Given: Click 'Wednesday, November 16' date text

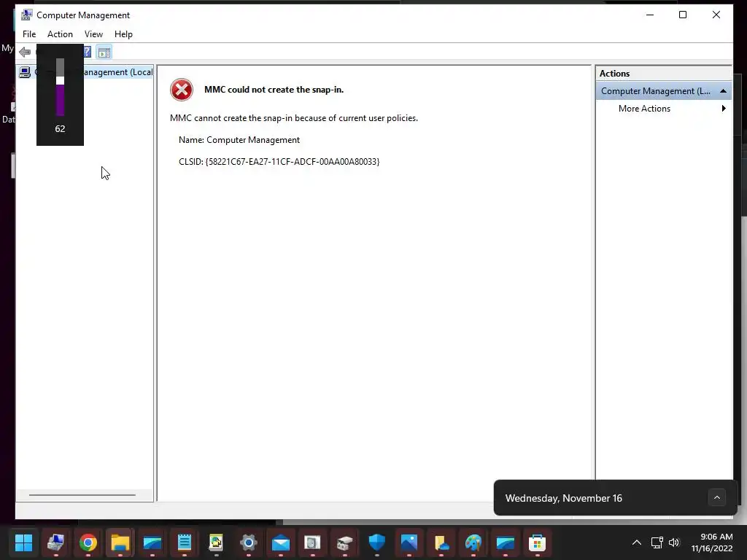Looking at the screenshot, I should point(564,498).
